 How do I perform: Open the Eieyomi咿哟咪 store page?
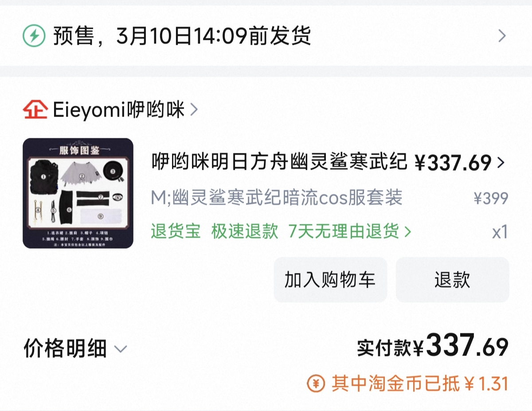coord(118,110)
